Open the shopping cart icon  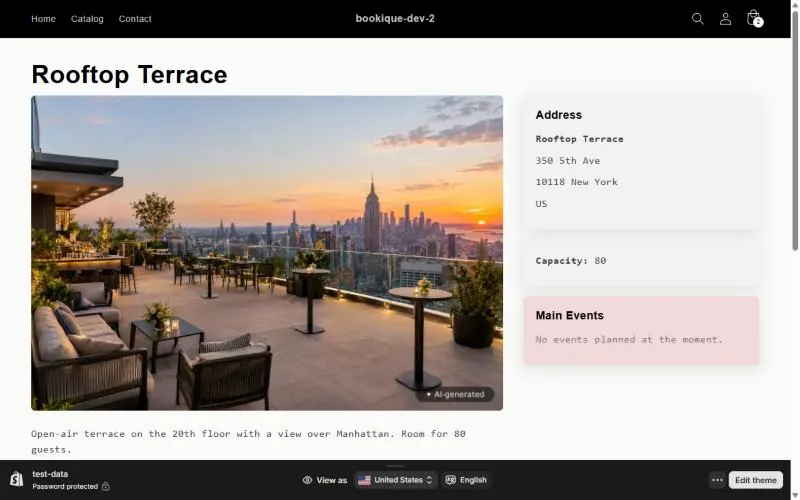click(x=754, y=18)
